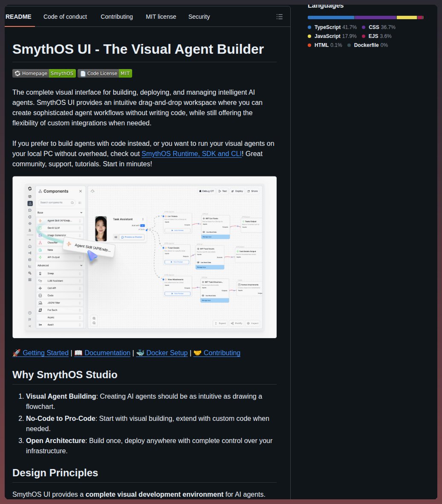442x504 pixels.
Task: Open the Docker Setup link
Action: [162, 353]
